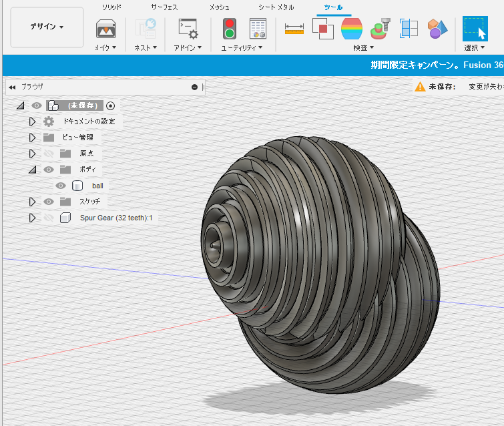Hide the ball body visibility eye

(x=61, y=186)
